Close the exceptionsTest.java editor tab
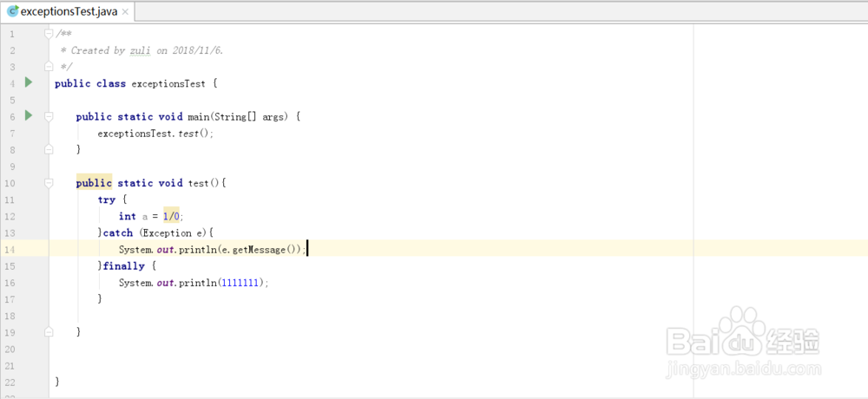The height and width of the screenshot is (399, 868). coord(125,12)
